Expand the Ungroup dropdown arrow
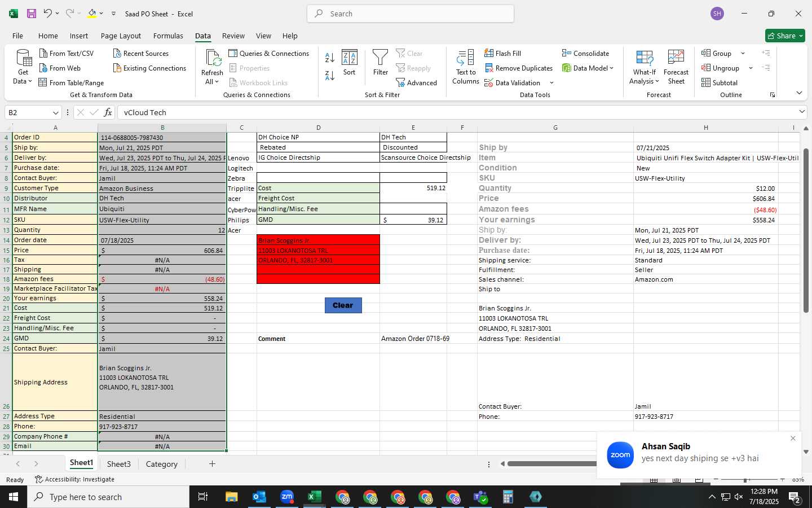The image size is (812, 508). coord(751,68)
